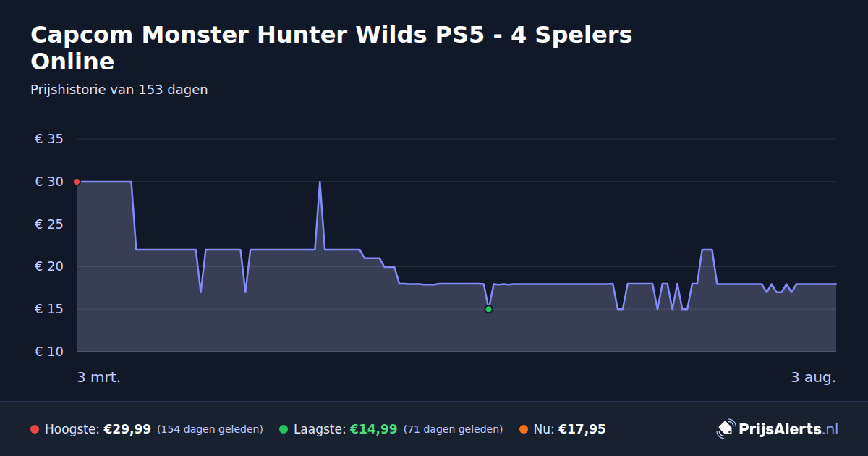
Task: Click the € 25 axis label
Action: click(49, 224)
